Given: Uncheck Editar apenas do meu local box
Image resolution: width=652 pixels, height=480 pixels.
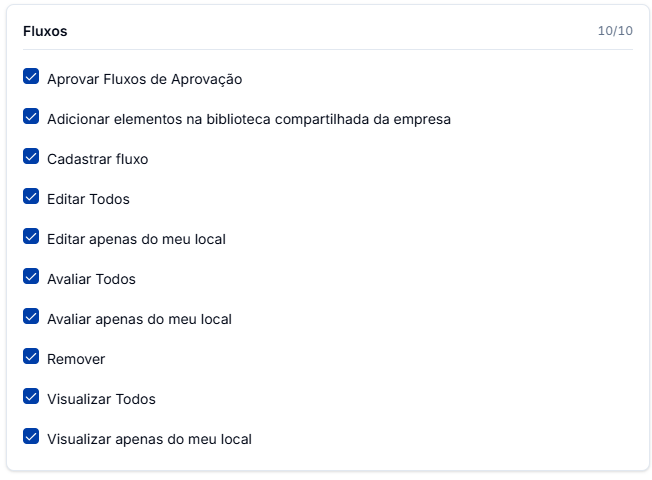Looking at the screenshot, I should [31, 236].
